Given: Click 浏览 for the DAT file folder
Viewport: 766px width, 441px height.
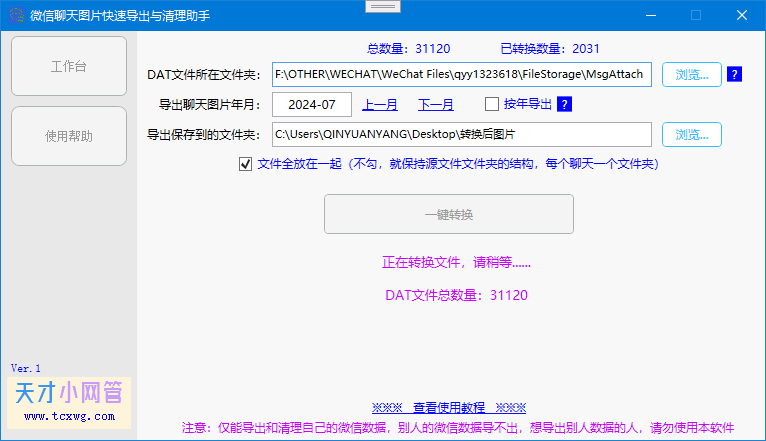Looking at the screenshot, I should click(692, 74).
